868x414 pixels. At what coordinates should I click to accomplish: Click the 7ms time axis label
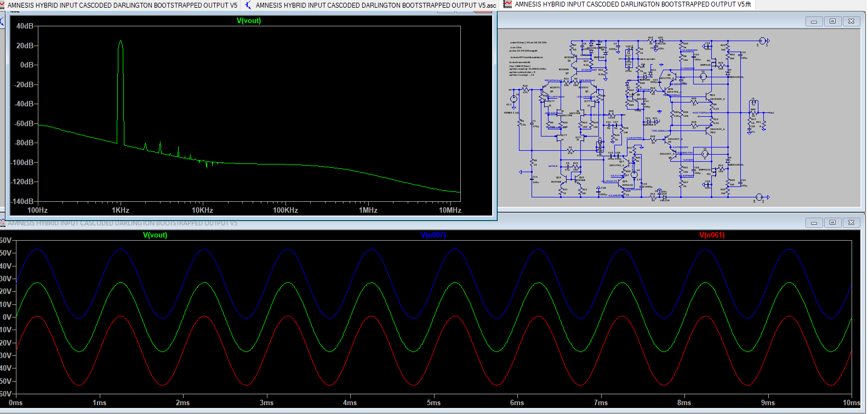point(601,403)
